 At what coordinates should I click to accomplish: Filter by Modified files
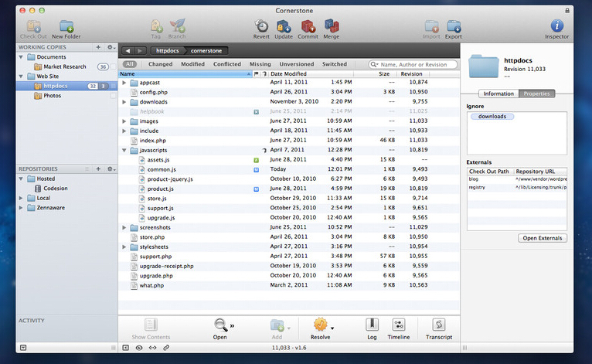192,64
